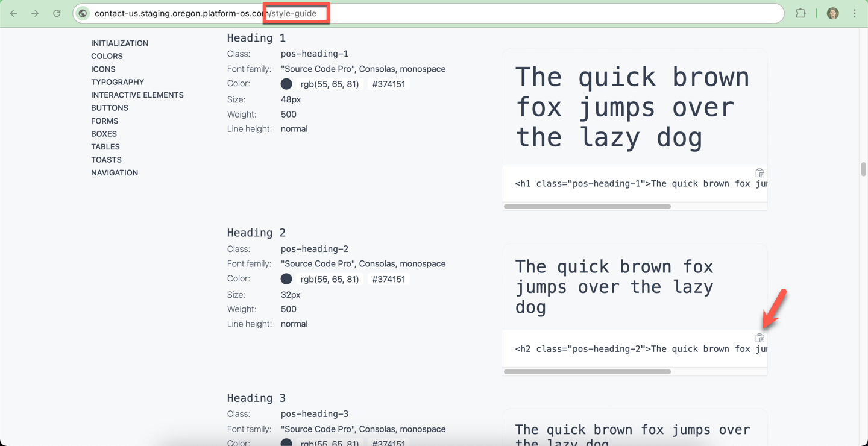Open the browser extensions puzzle icon
The width and height of the screenshot is (868, 446).
point(802,13)
